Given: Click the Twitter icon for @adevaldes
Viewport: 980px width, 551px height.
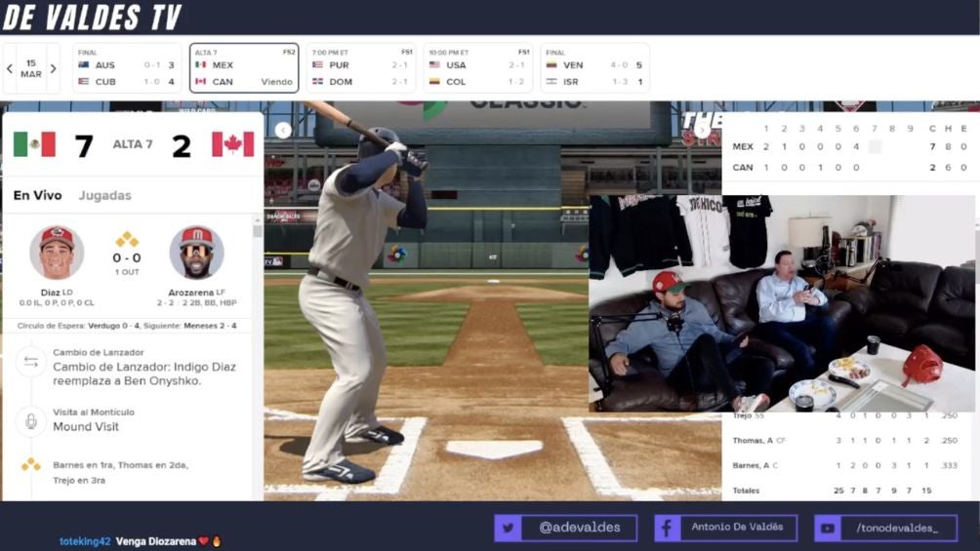Looking at the screenshot, I should click(x=508, y=528).
